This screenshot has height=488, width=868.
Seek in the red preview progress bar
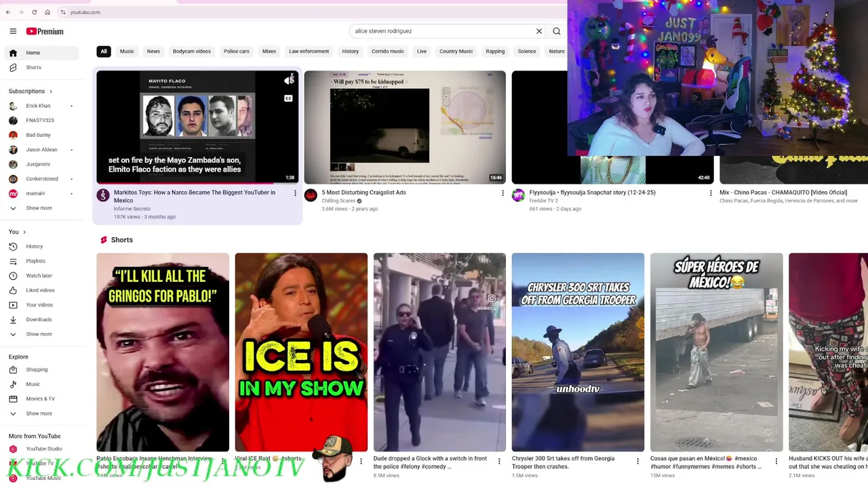click(197, 183)
